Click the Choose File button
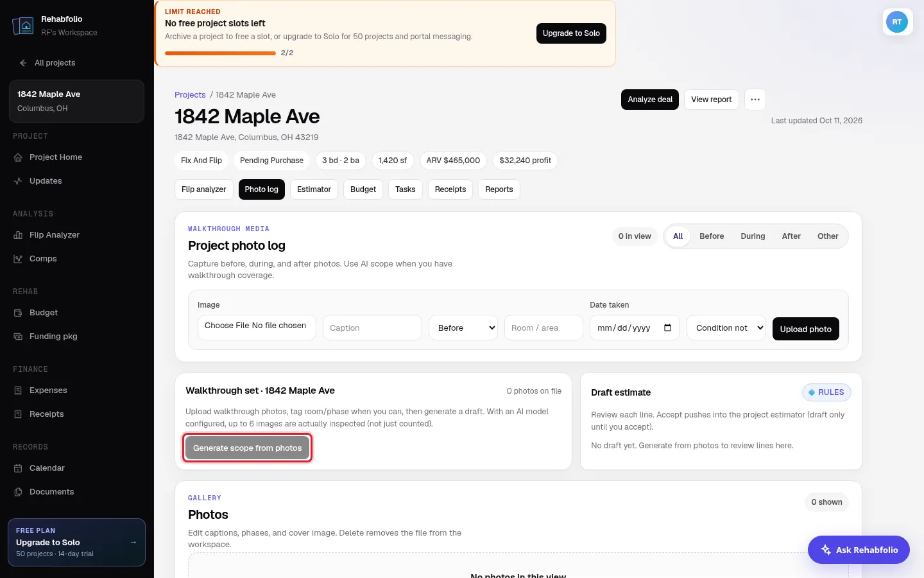Image resolution: width=924 pixels, height=578 pixels. 227,326
